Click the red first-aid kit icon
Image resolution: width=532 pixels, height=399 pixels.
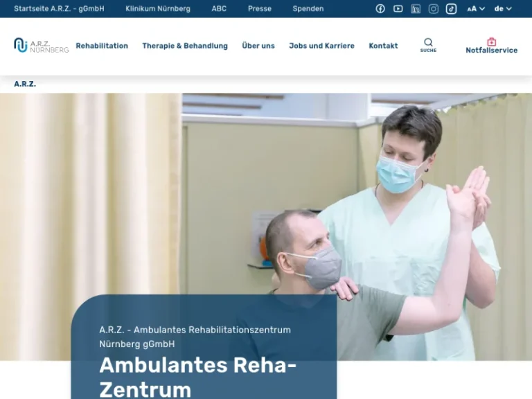(x=491, y=42)
